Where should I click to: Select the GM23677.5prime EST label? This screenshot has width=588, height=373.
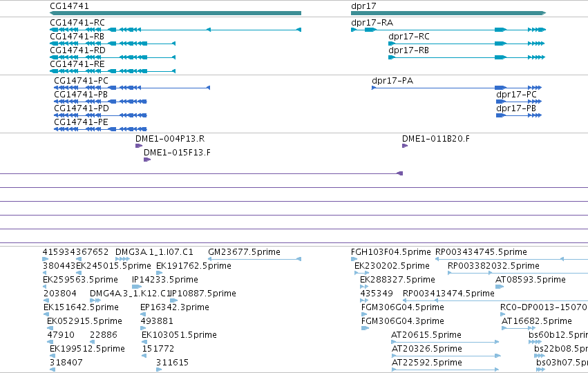(244, 252)
